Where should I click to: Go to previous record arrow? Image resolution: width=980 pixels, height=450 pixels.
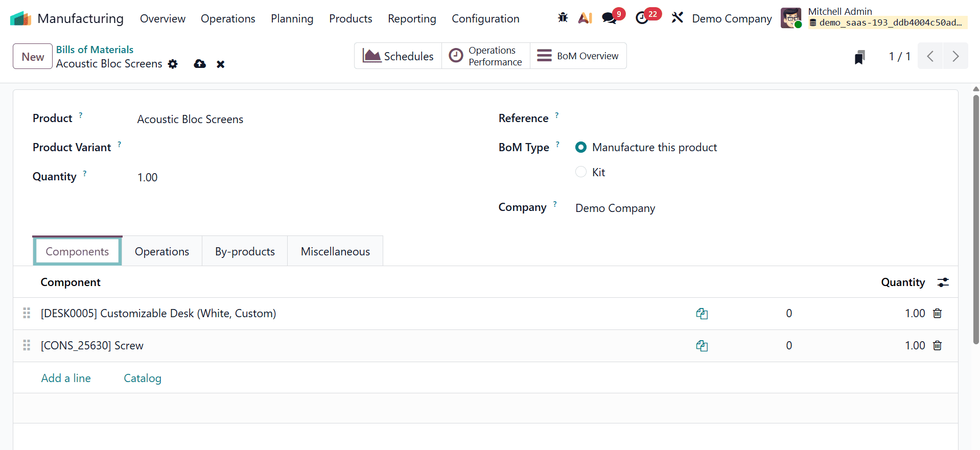tap(930, 56)
